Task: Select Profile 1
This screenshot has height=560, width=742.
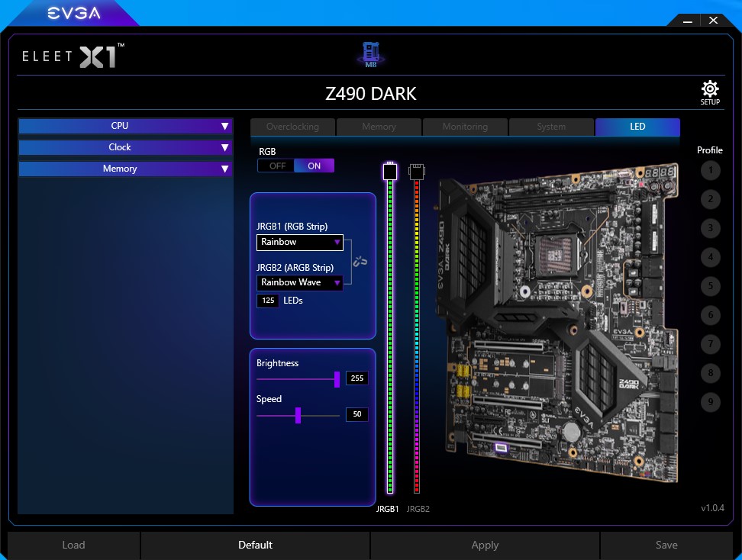Action: tap(710, 170)
